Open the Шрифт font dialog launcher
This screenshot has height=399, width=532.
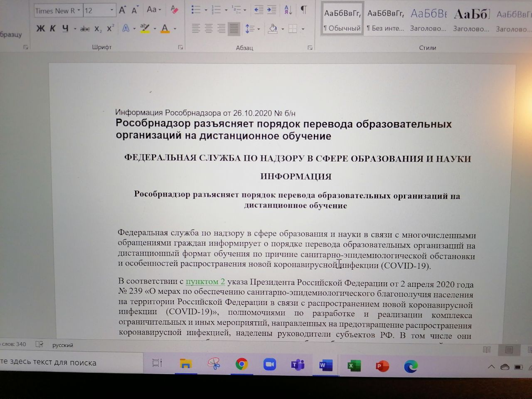tap(180, 47)
